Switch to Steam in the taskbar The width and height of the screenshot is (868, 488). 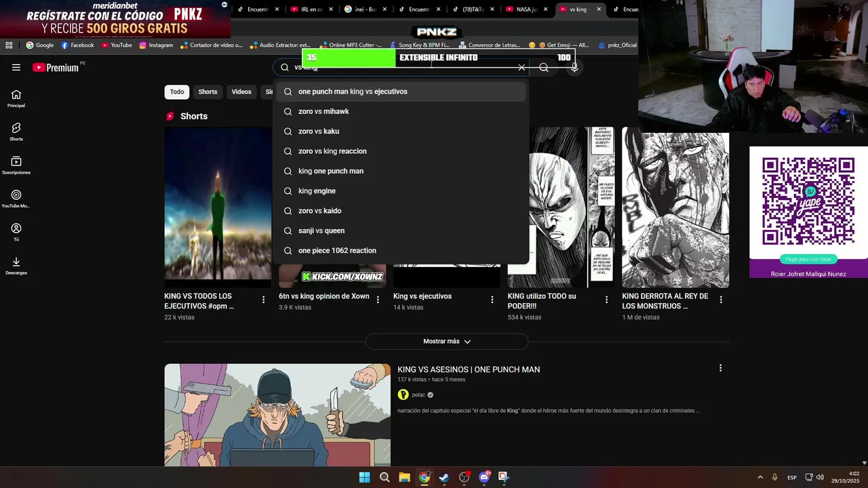(x=444, y=477)
